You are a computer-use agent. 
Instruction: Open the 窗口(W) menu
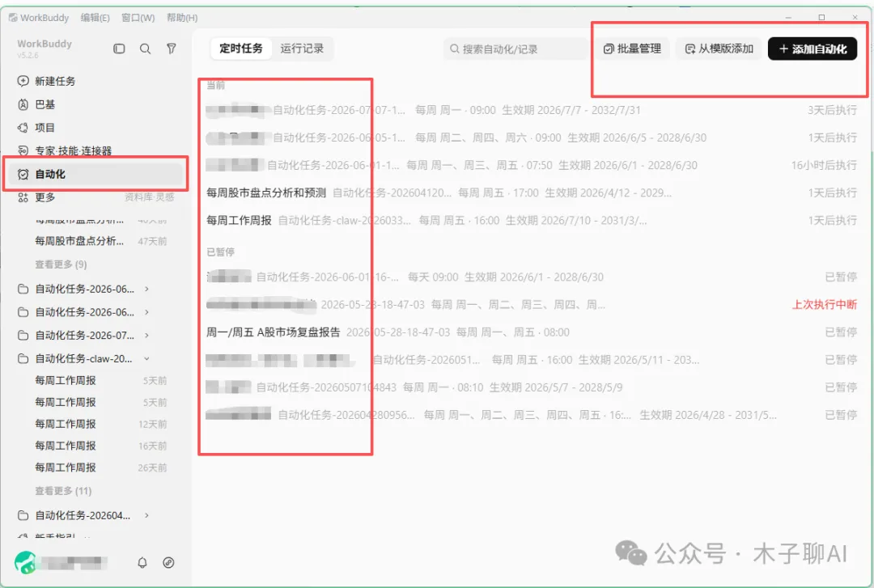point(138,17)
